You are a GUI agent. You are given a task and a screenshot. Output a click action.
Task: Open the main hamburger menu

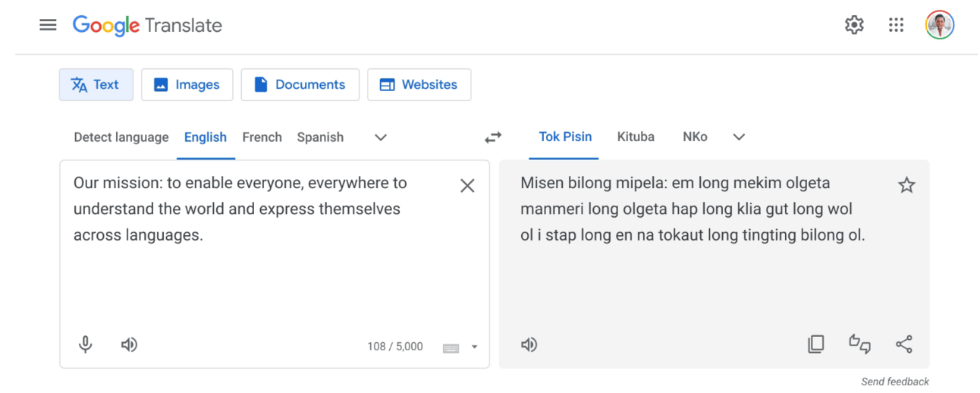pos(48,25)
